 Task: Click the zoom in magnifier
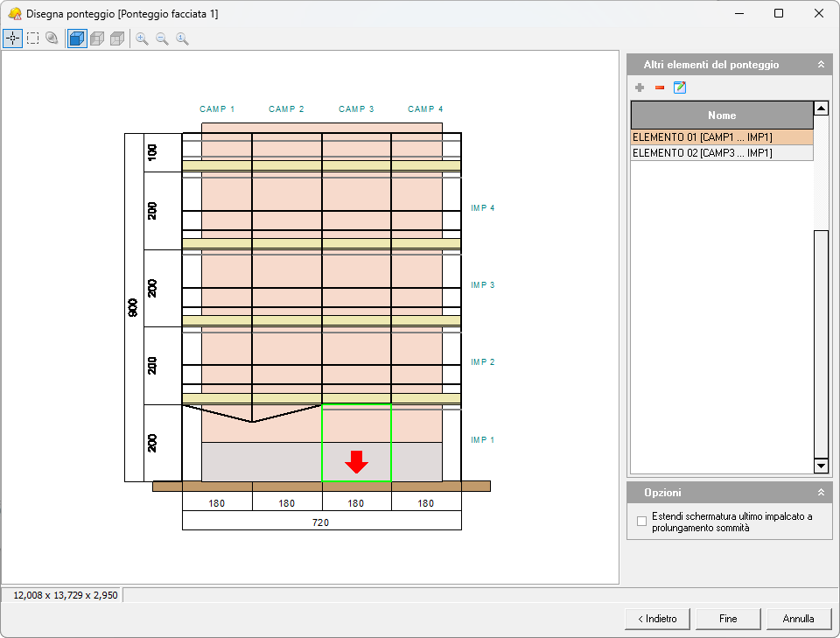click(x=142, y=39)
